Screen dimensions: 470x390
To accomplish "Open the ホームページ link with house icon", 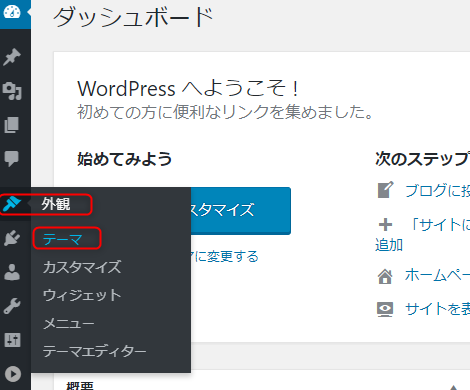I will click(437, 275).
